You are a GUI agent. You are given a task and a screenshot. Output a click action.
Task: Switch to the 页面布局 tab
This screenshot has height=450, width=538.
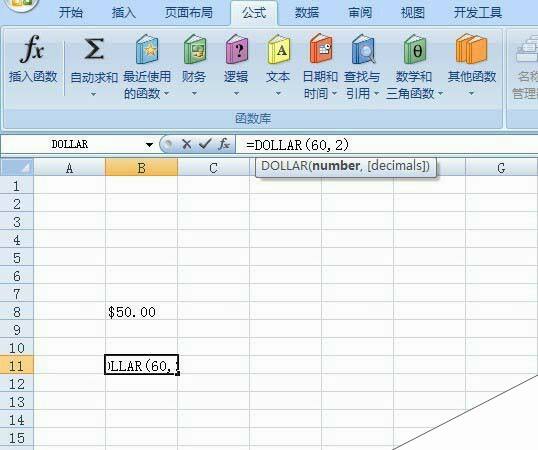[x=189, y=13]
